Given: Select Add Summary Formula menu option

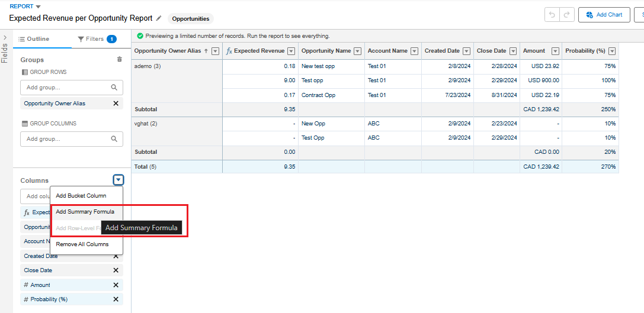Looking at the screenshot, I should pos(85,212).
